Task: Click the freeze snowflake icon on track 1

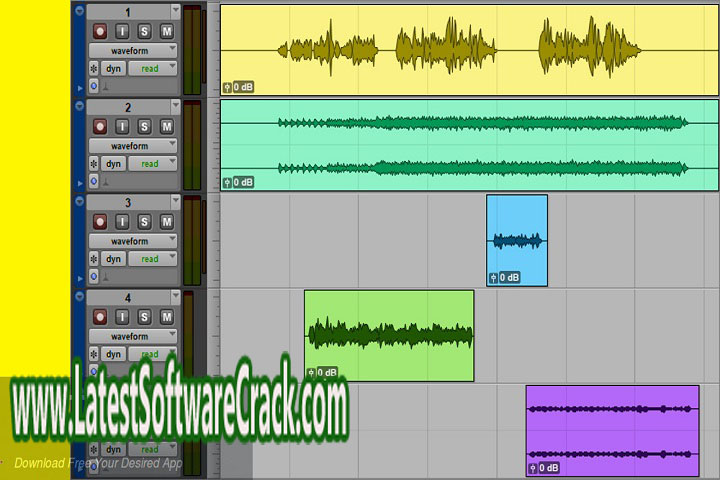Action: coord(94,68)
